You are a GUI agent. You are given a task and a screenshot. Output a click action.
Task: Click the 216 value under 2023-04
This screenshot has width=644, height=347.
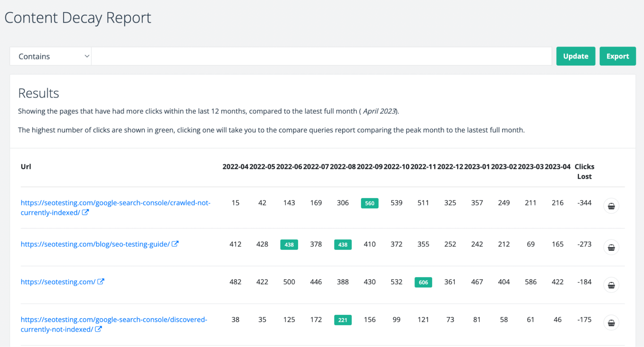[558, 203]
